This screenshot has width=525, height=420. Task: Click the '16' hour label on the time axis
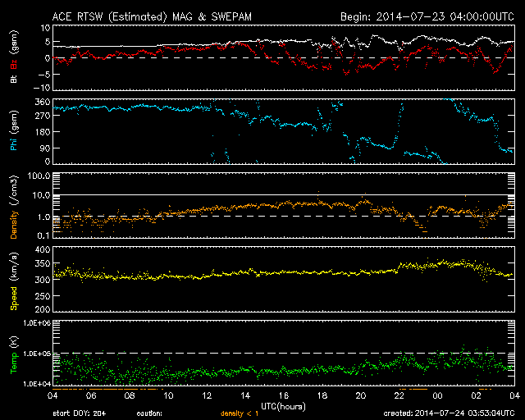tap(284, 395)
